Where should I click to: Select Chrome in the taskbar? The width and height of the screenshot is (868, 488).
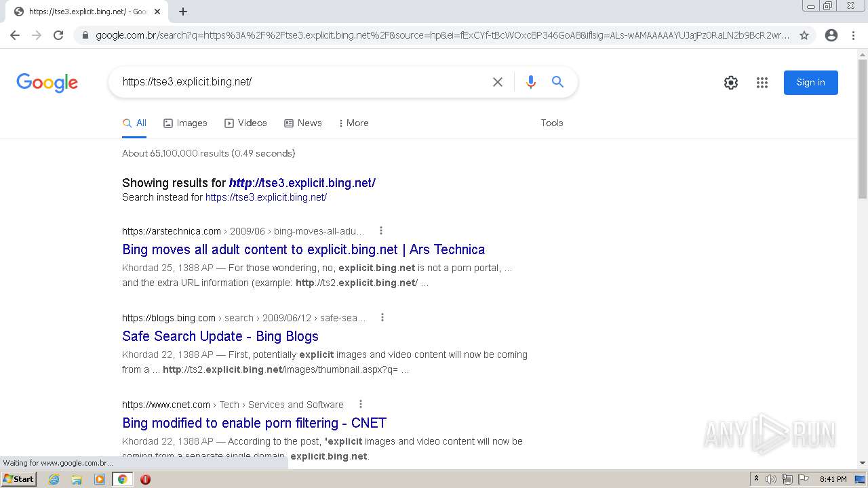[x=122, y=479]
